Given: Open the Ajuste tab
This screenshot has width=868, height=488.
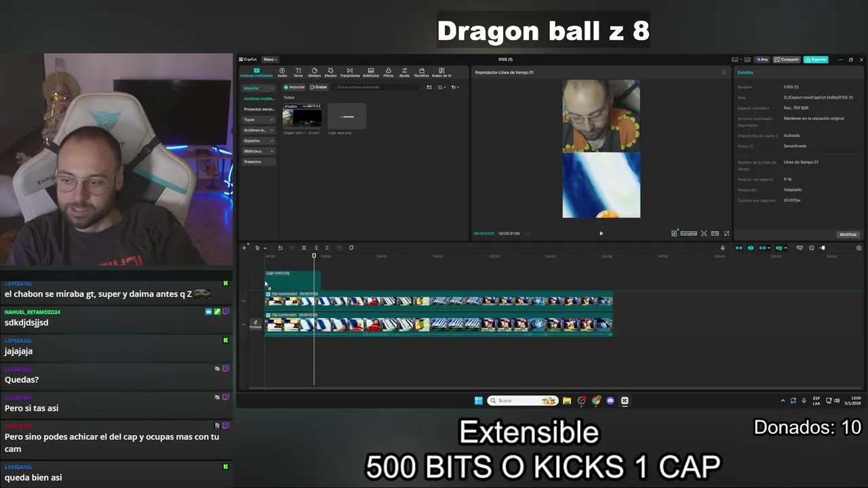Looking at the screenshot, I should (x=404, y=73).
